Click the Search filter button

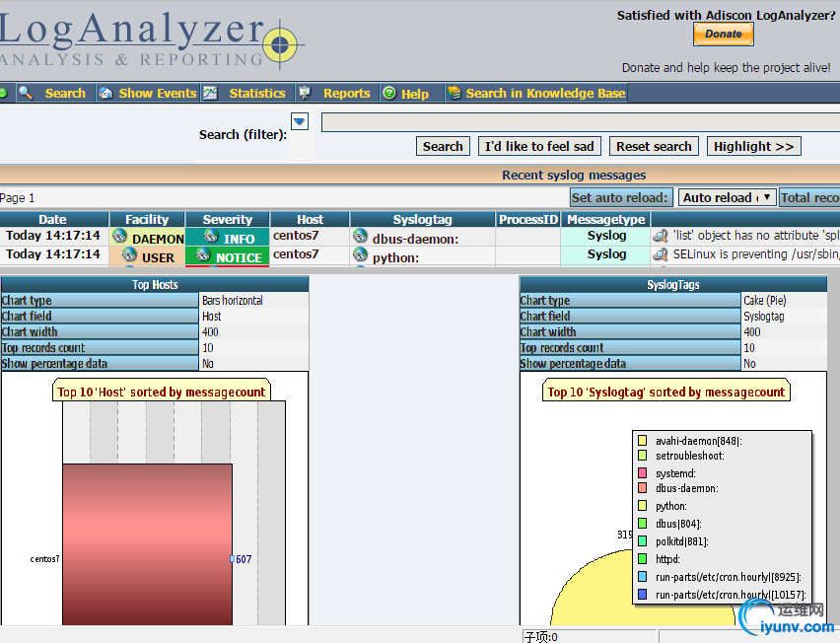(x=443, y=146)
